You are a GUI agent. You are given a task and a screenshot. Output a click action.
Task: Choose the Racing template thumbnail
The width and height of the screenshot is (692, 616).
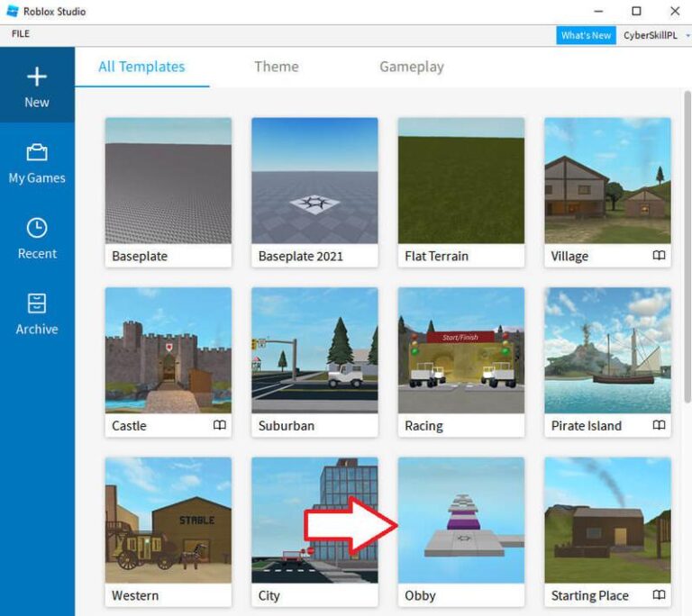(461, 350)
